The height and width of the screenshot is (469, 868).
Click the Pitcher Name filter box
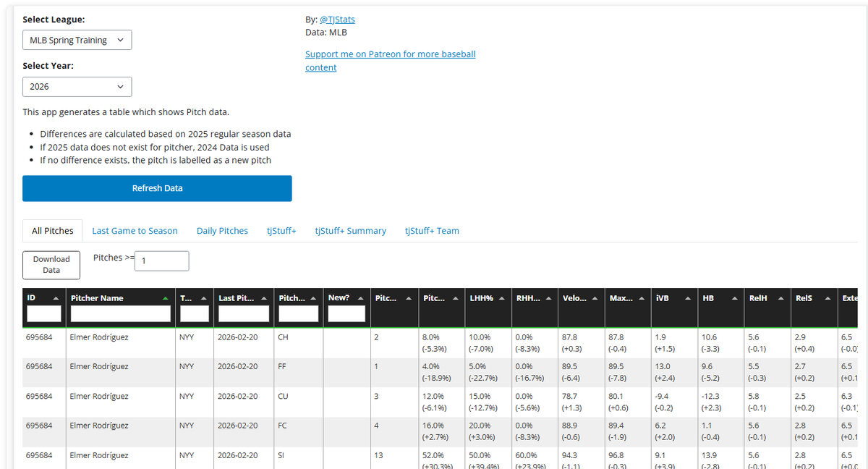(x=121, y=313)
